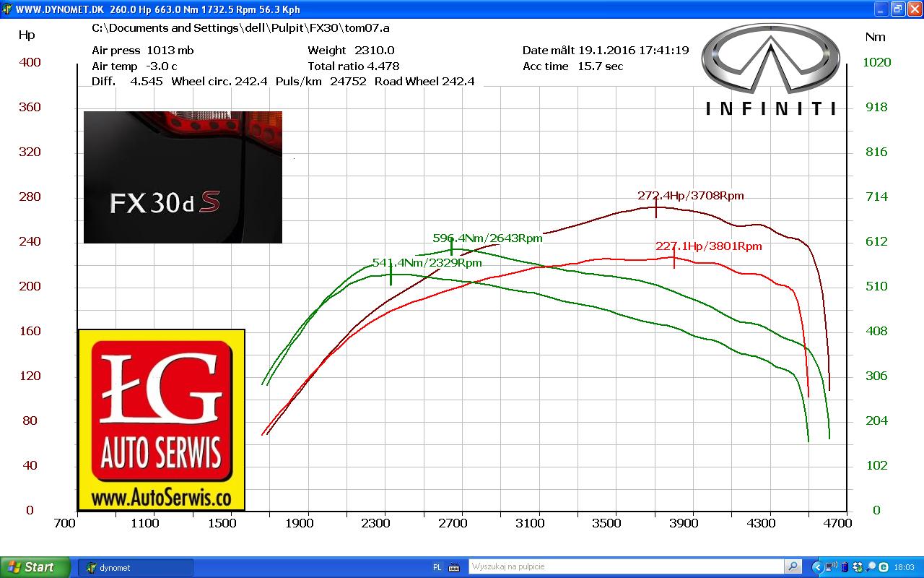The width and height of the screenshot is (924, 578).
Task: Minimize the dynomet window
Action: (881, 9)
